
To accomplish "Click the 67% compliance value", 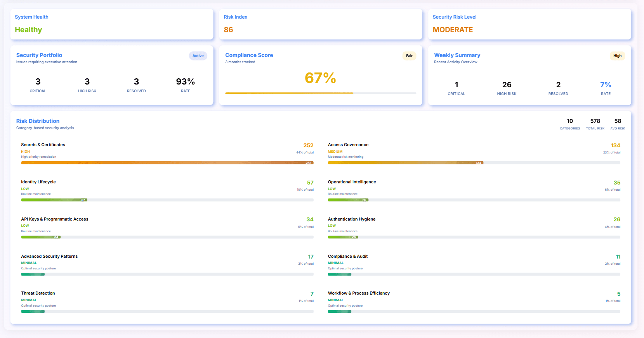I will [x=320, y=78].
